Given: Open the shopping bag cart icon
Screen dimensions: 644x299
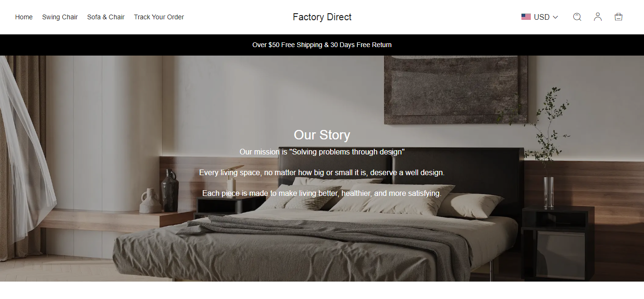Looking at the screenshot, I should pyautogui.click(x=619, y=17).
